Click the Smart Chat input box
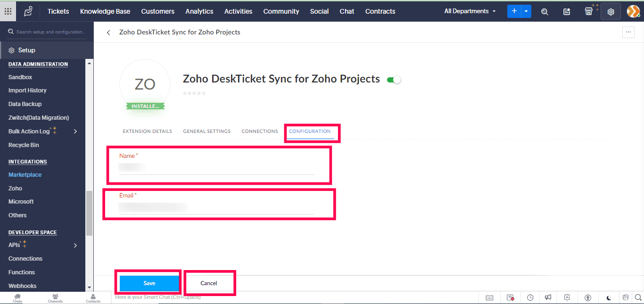This screenshot has height=304, width=644. 295,297
